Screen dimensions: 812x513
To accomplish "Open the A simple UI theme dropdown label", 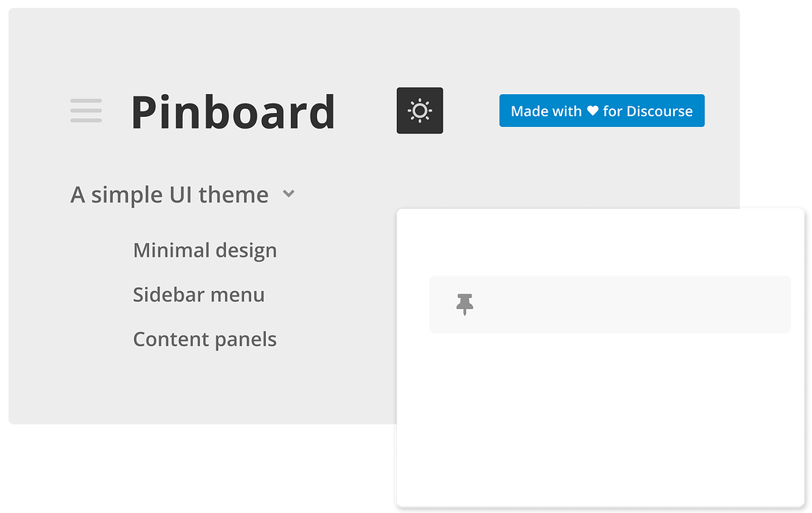I will point(169,195).
